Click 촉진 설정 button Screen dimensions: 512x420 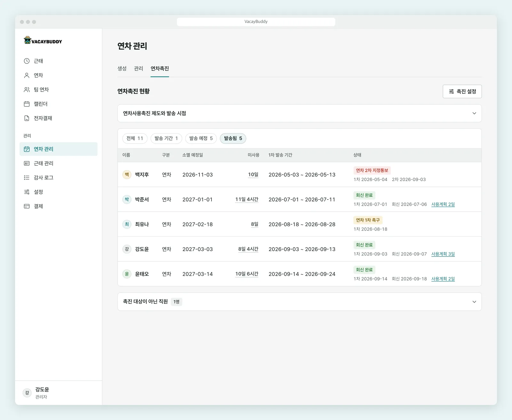[462, 91]
